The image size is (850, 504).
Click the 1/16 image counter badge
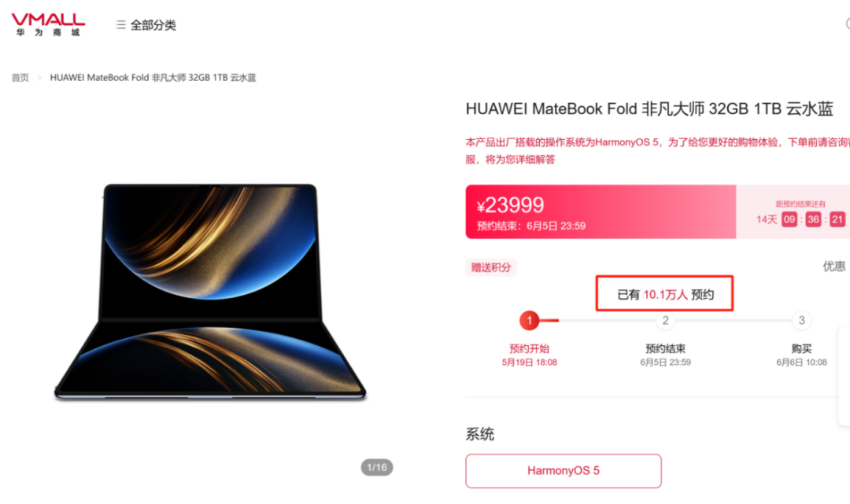(x=377, y=467)
